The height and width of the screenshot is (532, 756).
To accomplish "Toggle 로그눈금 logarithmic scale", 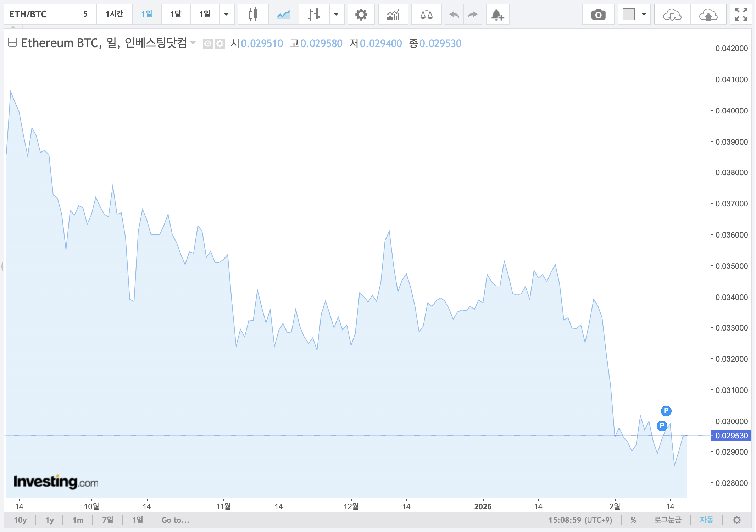I will pyautogui.click(x=669, y=520).
